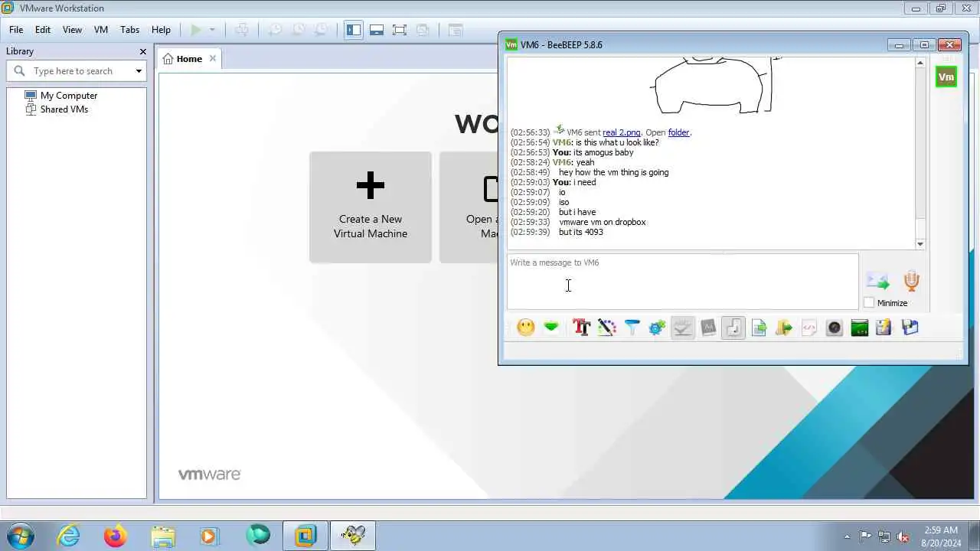Open the File menu in VMware

tap(16, 30)
